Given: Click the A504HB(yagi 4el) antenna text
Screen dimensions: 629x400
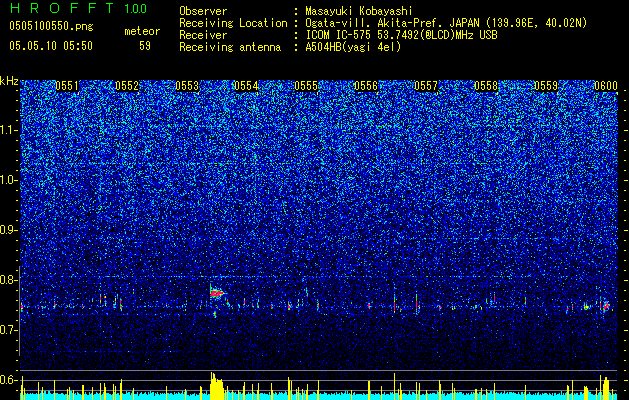Looking at the screenshot, I should pos(353,47).
